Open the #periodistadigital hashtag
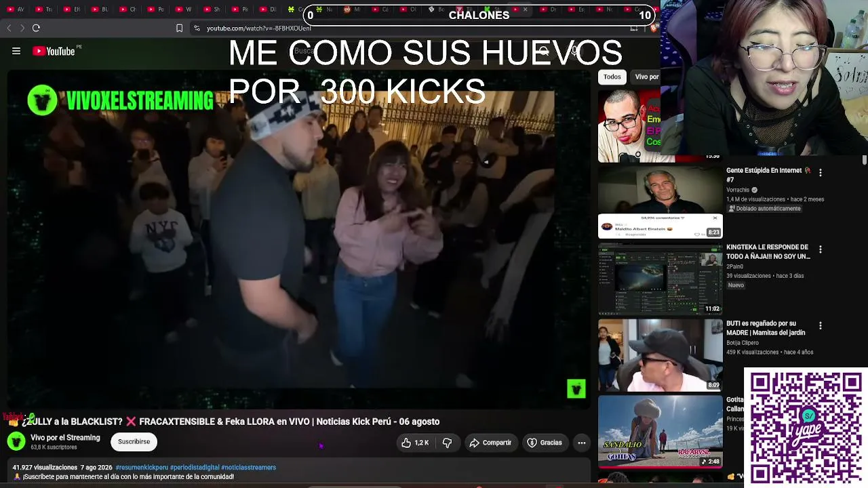The height and width of the screenshot is (488, 868). [195, 468]
